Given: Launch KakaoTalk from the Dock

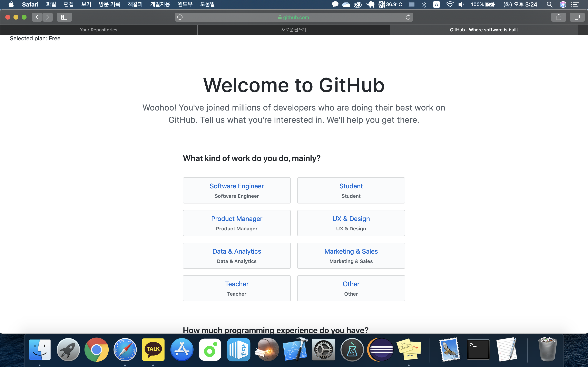Looking at the screenshot, I should [x=153, y=349].
